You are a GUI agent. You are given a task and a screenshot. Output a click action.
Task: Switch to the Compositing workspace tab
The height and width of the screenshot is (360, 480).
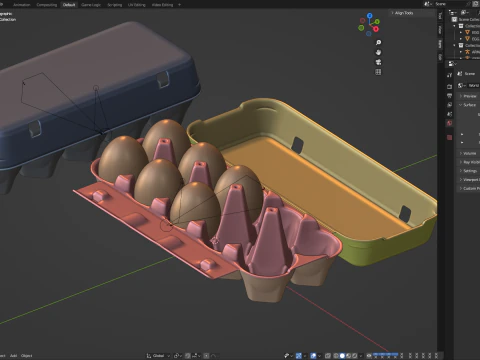(x=46, y=5)
